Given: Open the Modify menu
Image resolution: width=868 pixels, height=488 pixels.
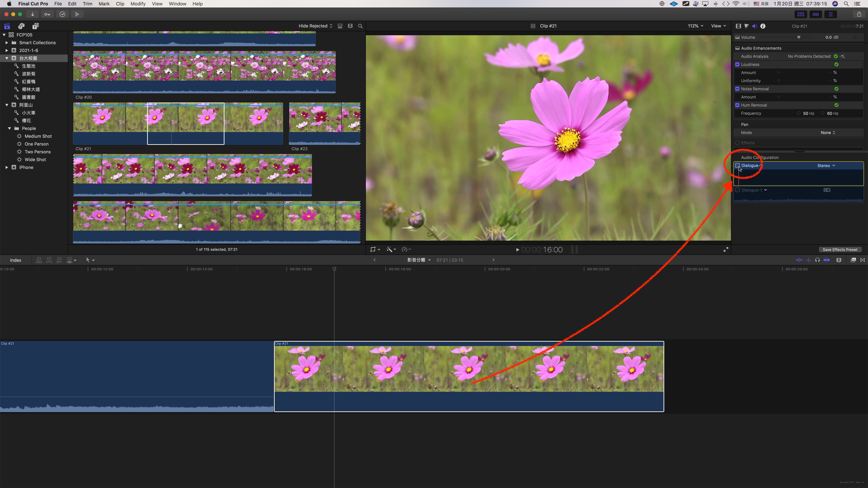Looking at the screenshot, I should pyautogui.click(x=138, y=4).
